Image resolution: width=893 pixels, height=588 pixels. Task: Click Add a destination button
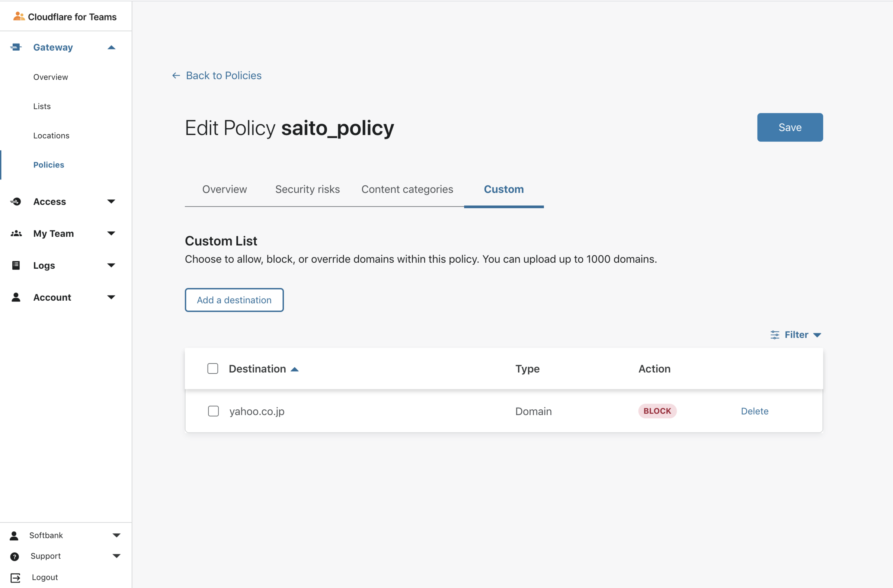coord(234,300)
